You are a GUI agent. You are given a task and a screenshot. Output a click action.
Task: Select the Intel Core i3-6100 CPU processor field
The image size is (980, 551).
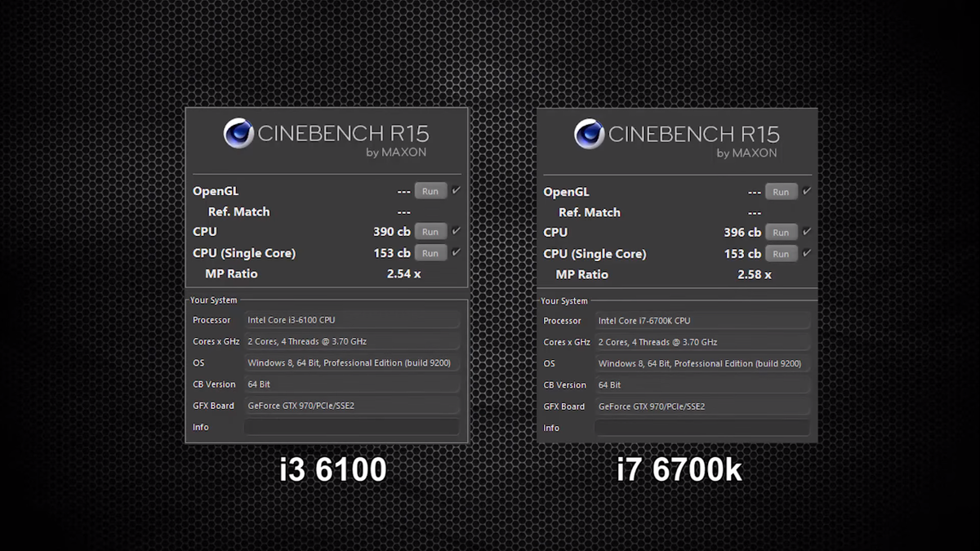352,320
